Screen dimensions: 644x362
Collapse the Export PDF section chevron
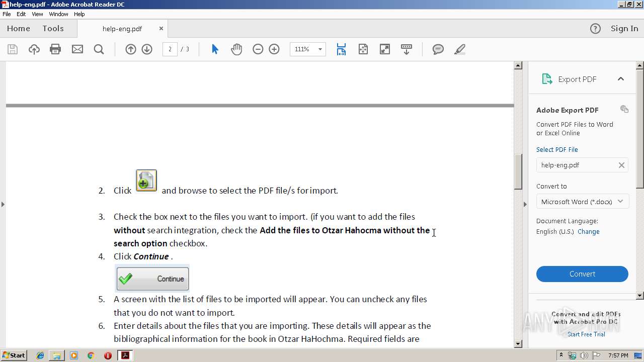[621, 79]
